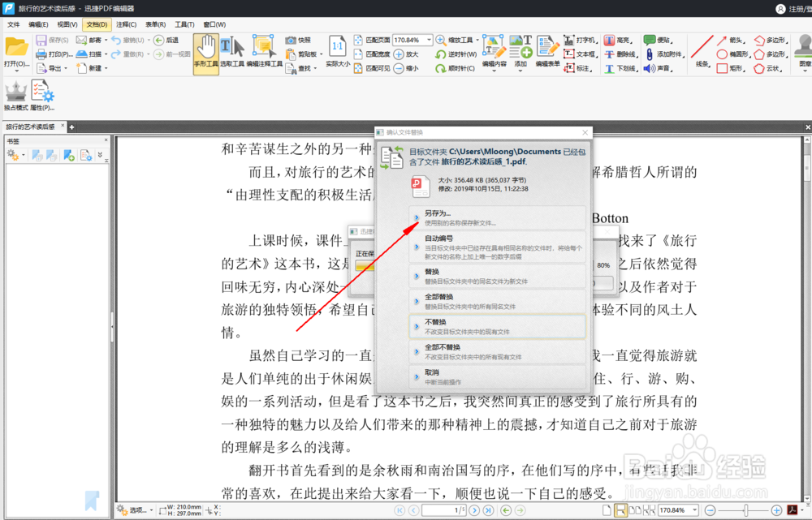Select the 高亮 highlight tool
Image resolution: width=812 pixels, height=520 pixels.
coord(618,41)
